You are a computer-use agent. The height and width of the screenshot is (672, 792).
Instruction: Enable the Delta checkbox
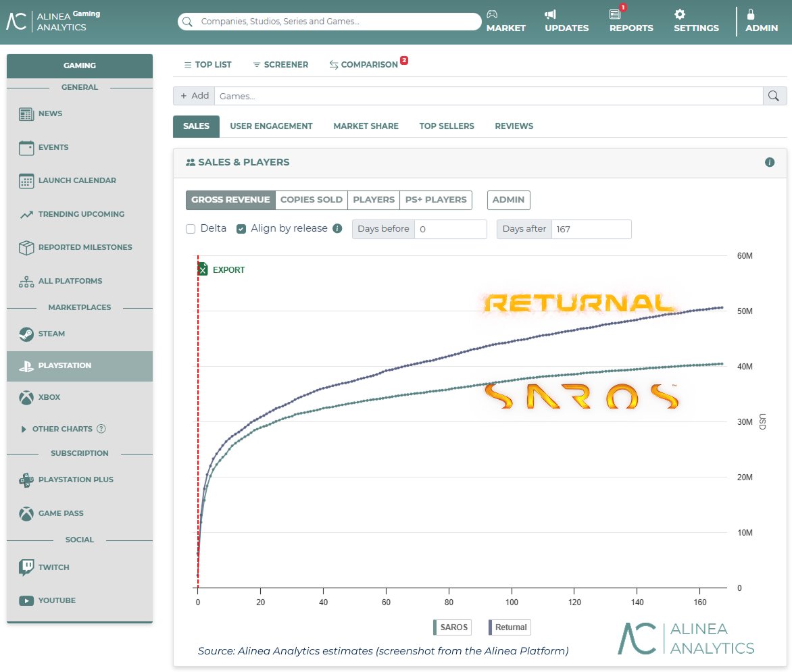click(191, 229)
